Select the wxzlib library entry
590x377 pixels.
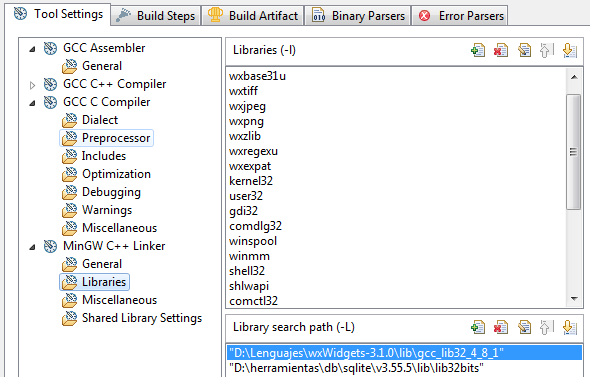[245, 136]
